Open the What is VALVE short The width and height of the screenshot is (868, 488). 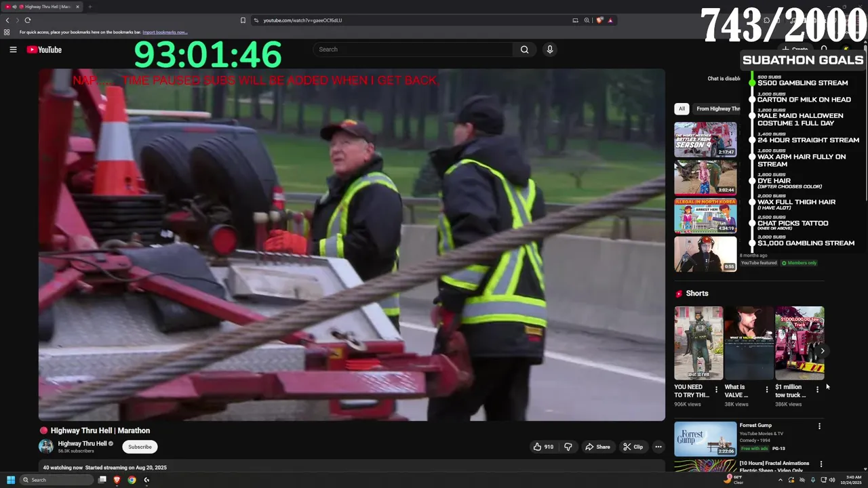[749, 343]
